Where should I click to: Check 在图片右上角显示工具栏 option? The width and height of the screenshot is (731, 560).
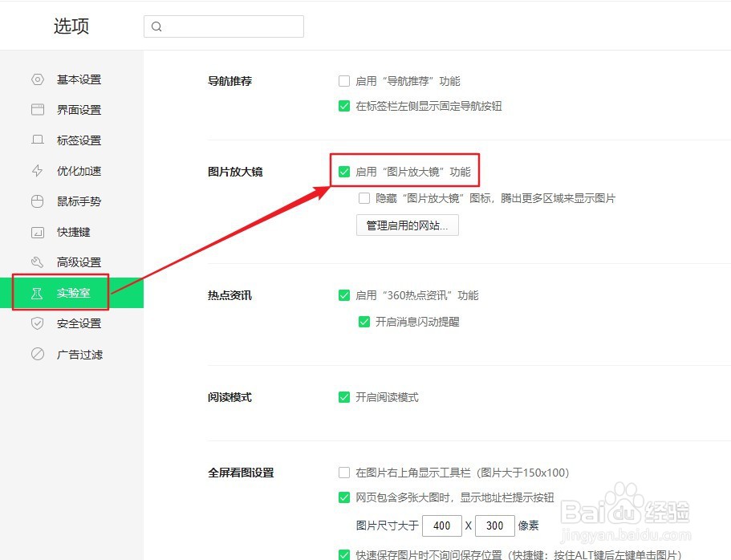click(x=344, y=473)
